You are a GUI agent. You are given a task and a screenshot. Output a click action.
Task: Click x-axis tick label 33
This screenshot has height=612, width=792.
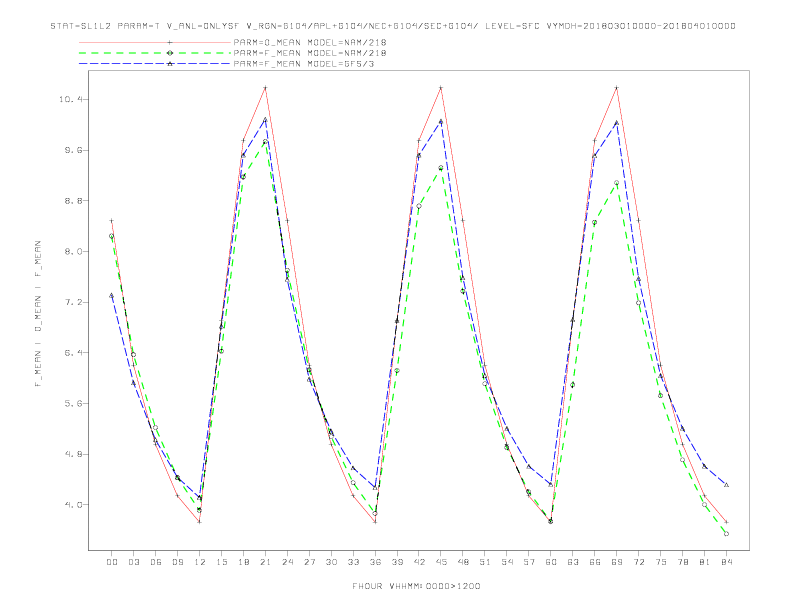click(x=353, y=562)
